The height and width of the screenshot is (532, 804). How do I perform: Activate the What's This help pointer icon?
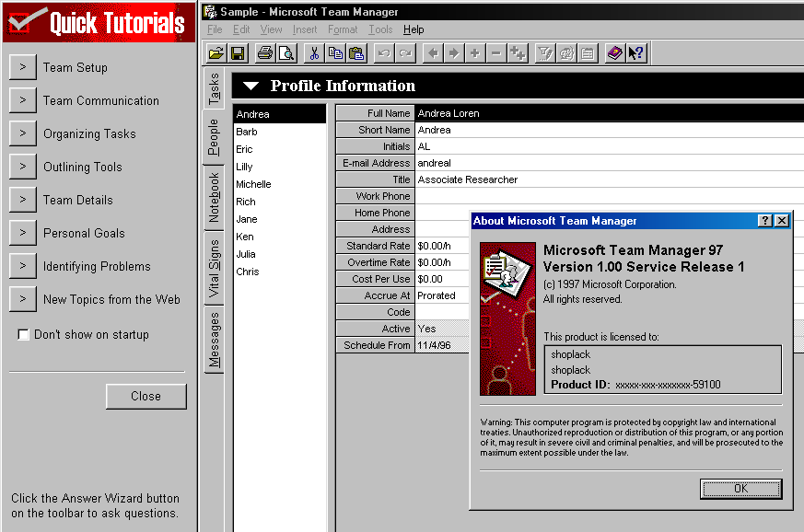click(x=636, y=53)
